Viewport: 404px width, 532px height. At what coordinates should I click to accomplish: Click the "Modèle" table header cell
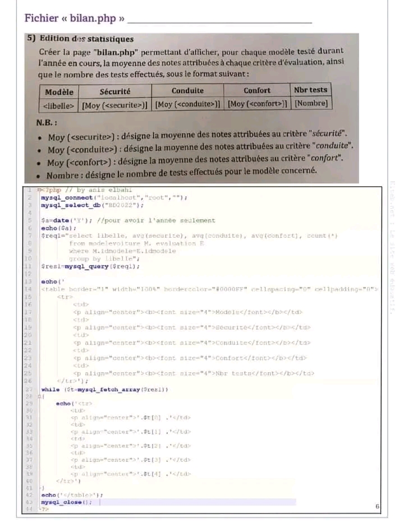click(x=59, y=91)
